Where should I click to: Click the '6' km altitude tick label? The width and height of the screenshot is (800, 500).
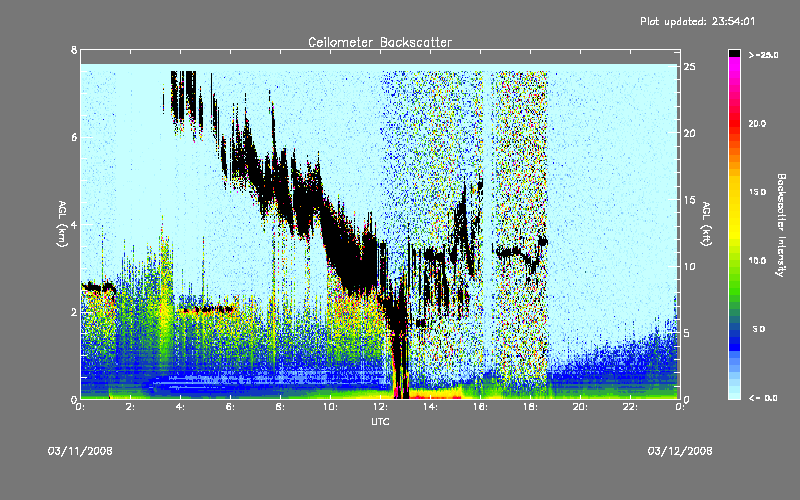pos(74,137)
